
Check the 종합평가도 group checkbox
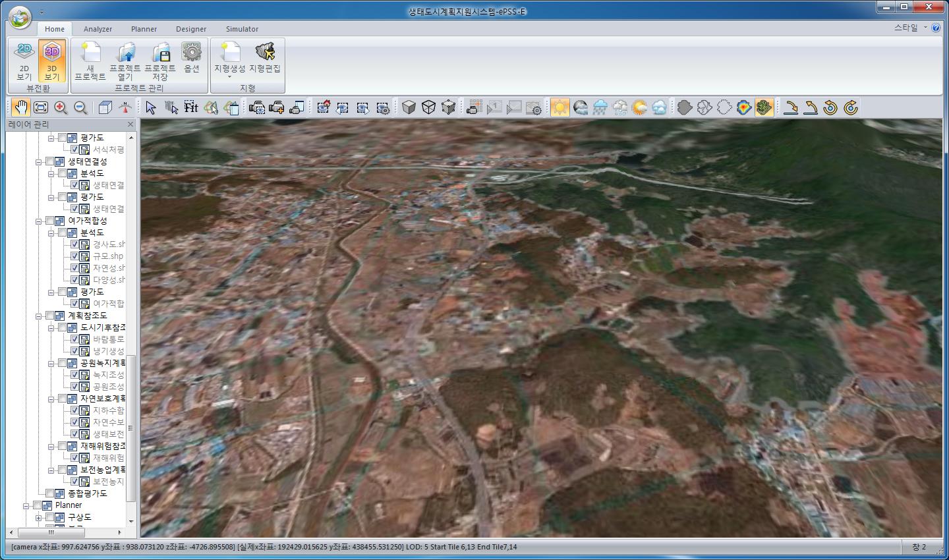tap(49, 493)
